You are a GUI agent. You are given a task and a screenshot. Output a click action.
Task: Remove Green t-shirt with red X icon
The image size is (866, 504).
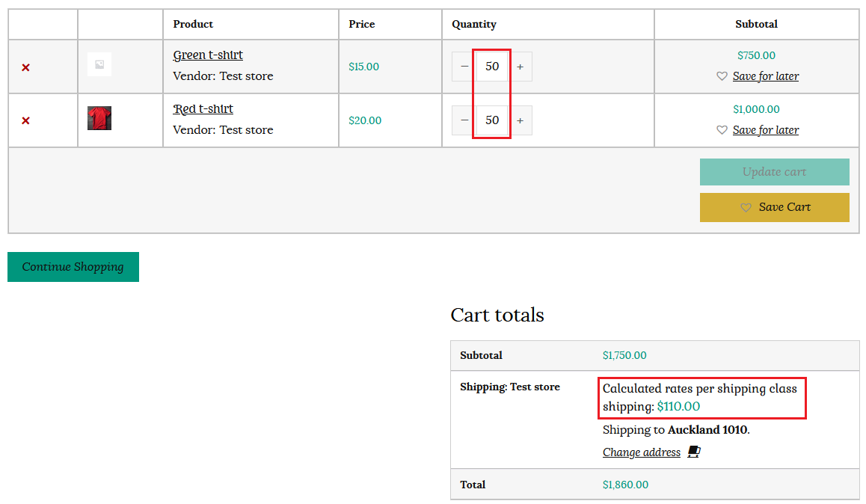(x=25, y=67)
